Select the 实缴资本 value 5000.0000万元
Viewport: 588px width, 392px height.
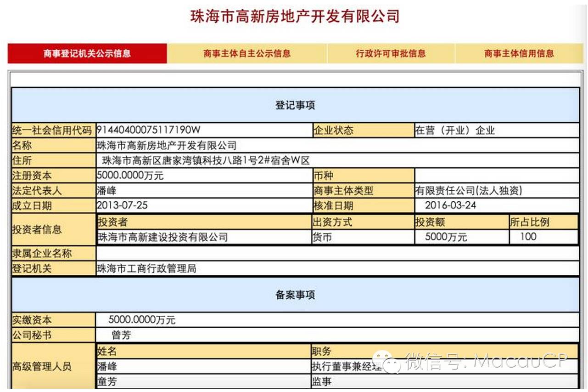coord(142,320)
